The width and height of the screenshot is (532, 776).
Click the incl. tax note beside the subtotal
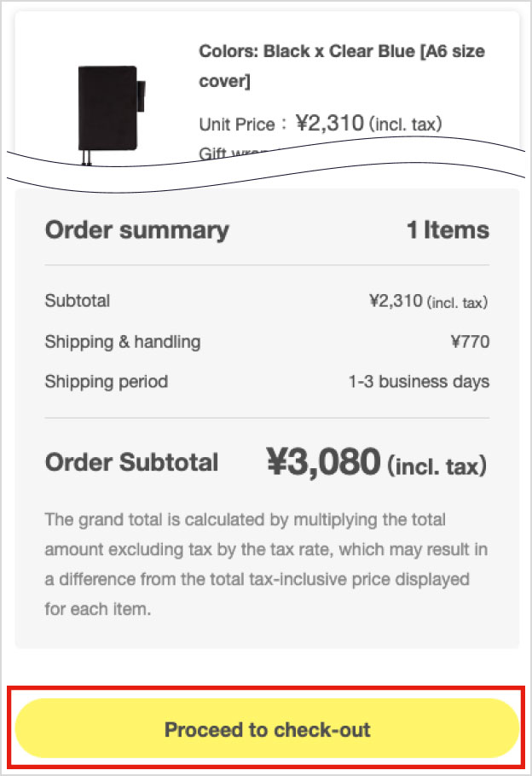click(457, 301)
